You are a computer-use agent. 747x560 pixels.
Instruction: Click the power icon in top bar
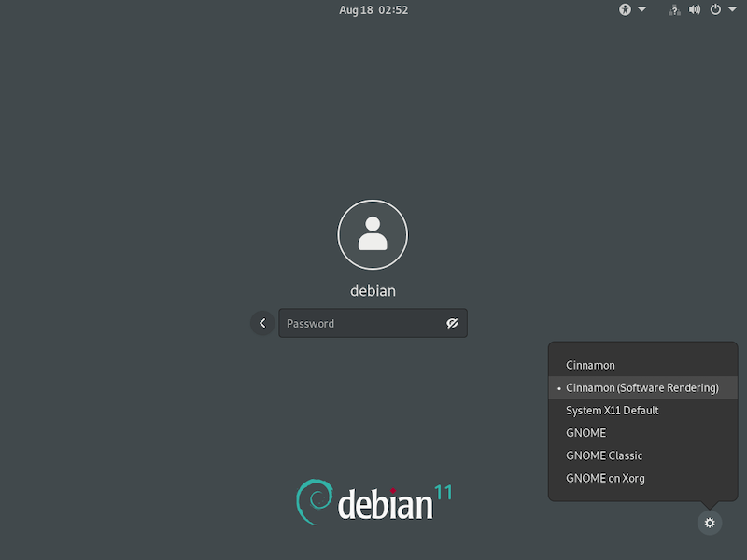715,9
